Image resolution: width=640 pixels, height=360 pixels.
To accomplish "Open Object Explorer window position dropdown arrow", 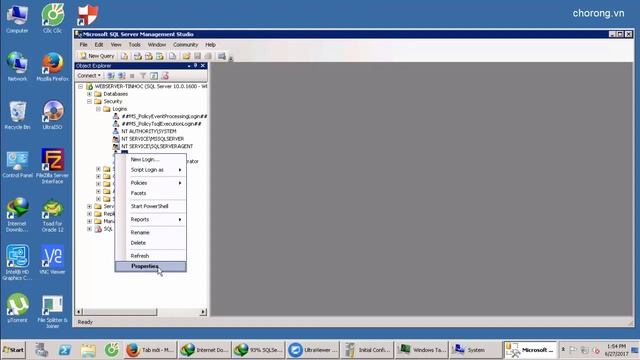I will click(x=189, y=65).
